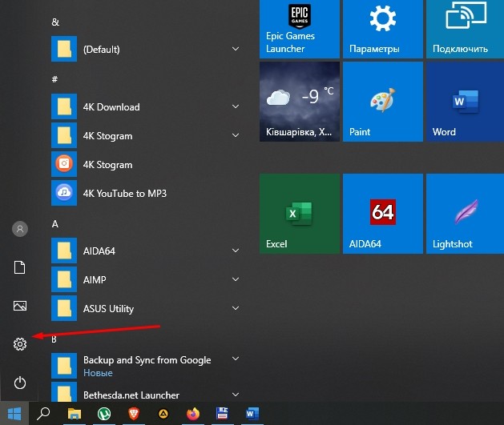This screenshot has height=425, width=504.
Task: Open the Параметры settings tile
Action: coord(383,29)
